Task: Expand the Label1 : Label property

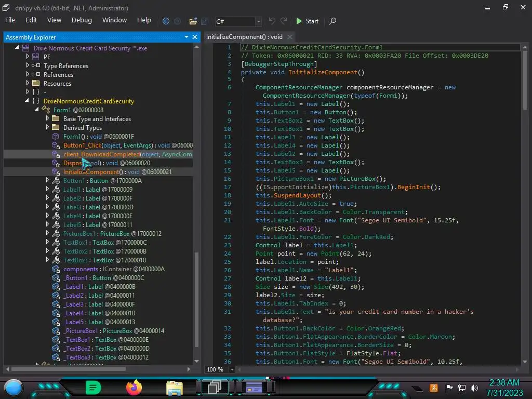Action: (x=47, y=189)
